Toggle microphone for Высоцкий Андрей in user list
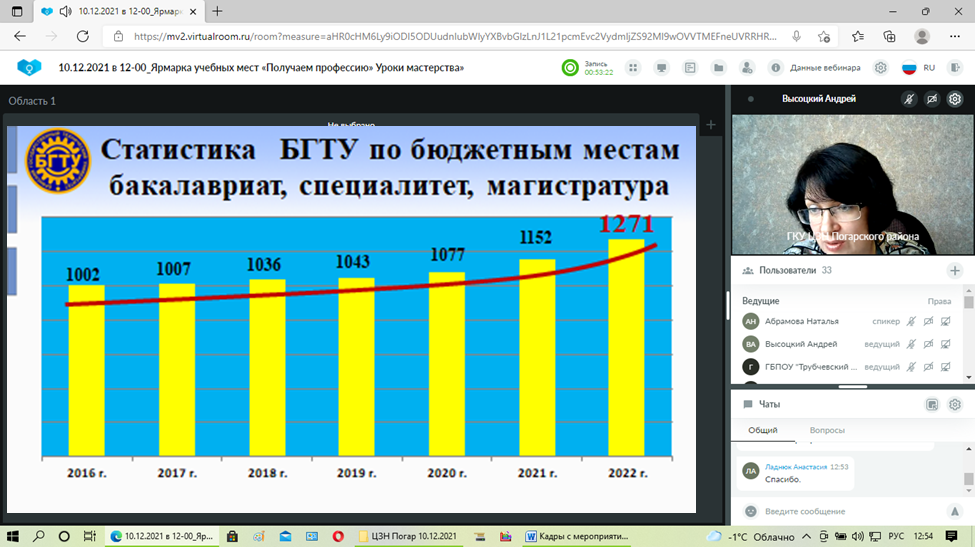Screen dimensions: 975x547 [911, 344]
